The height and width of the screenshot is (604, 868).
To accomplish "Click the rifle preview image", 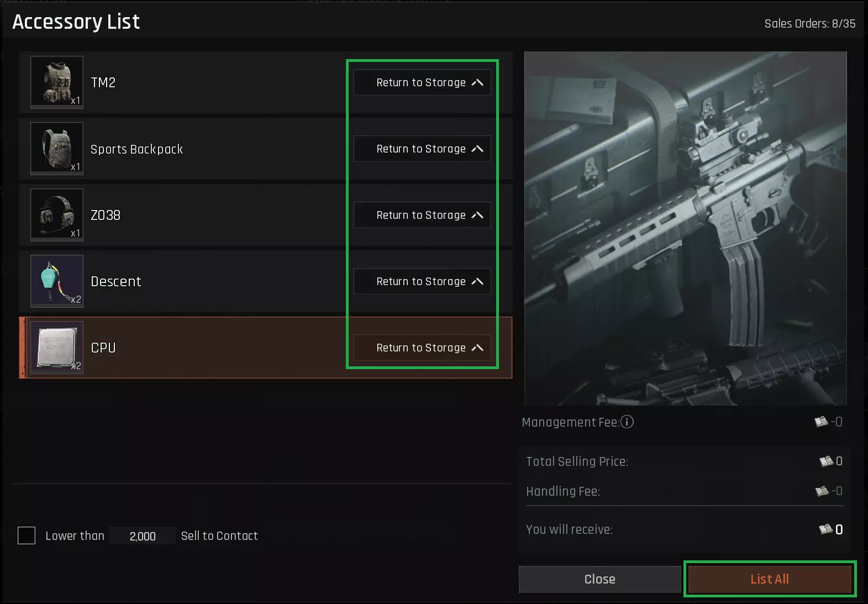I will click(x=685, y=228).
